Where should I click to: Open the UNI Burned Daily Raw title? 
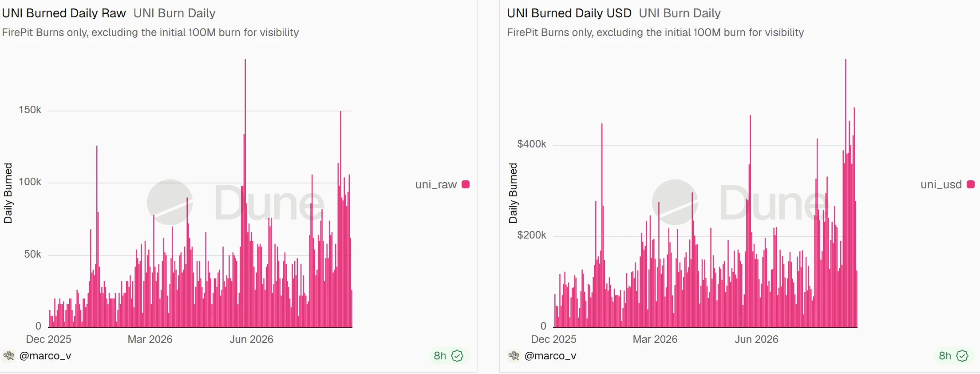64,13
